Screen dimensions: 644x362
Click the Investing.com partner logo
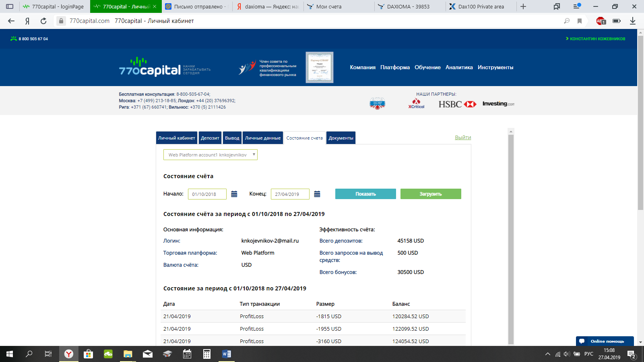(498, 104)
